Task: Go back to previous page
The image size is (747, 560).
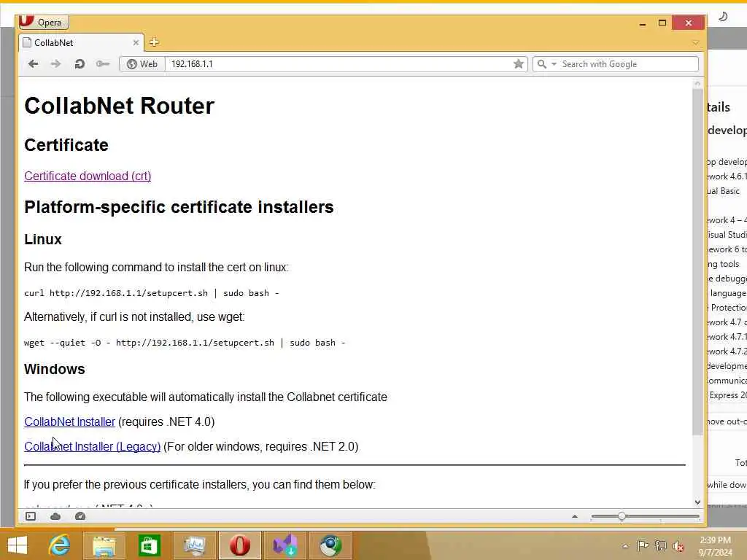Action: pyautogui.click(x=33, y=64)
